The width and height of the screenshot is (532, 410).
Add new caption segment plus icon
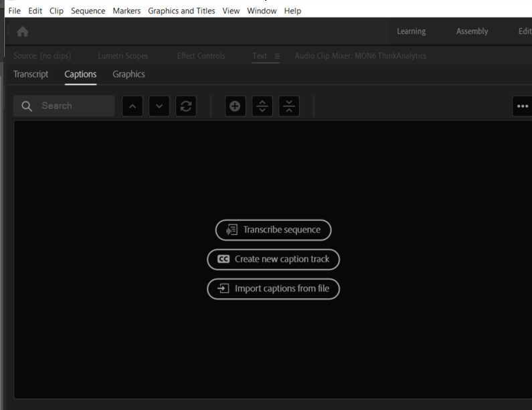236,106
